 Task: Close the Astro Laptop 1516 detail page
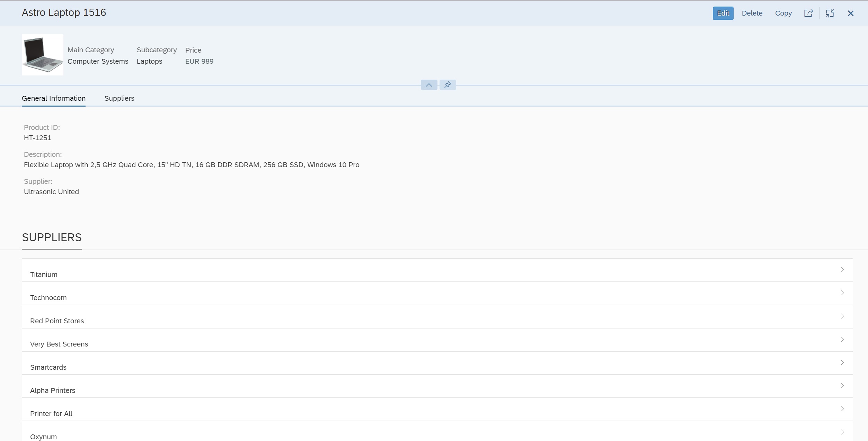[850, 13]
